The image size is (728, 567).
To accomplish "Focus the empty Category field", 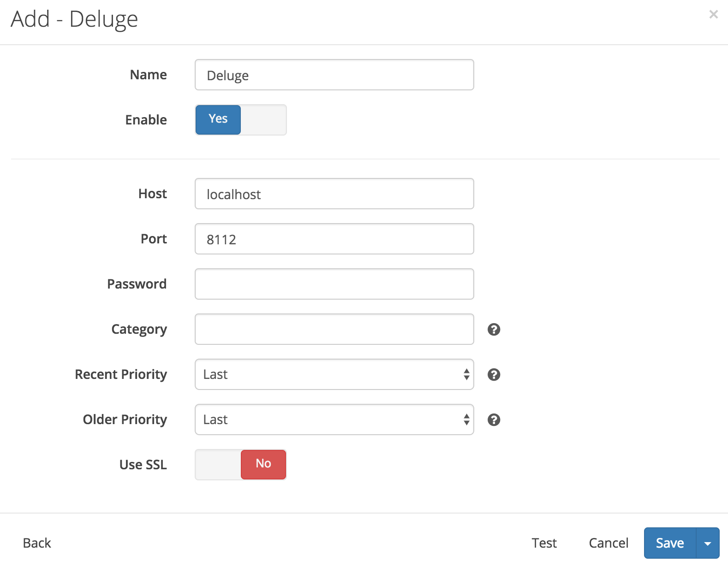I will tap(334, 329).
